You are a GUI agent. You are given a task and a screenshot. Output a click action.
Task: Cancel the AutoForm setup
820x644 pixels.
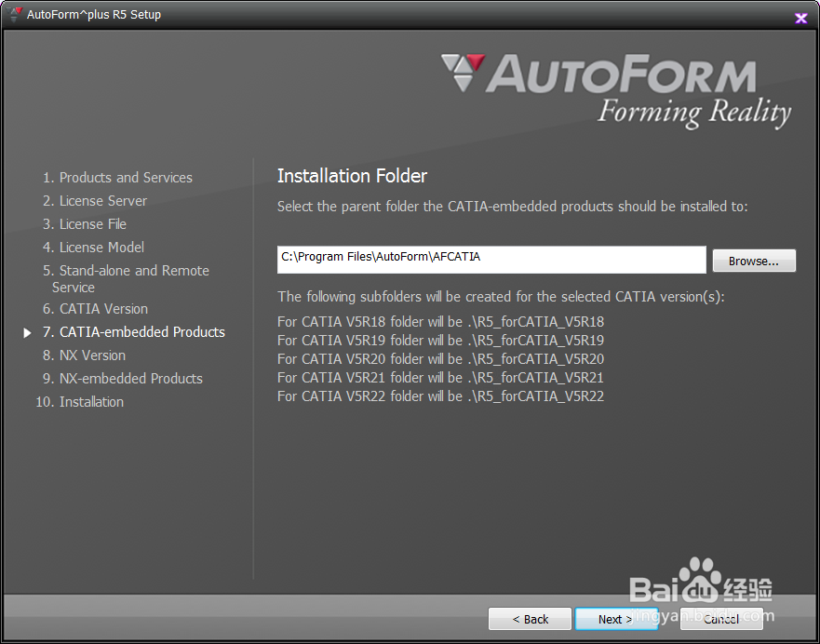pyautogui.click(x=721, y=619)
